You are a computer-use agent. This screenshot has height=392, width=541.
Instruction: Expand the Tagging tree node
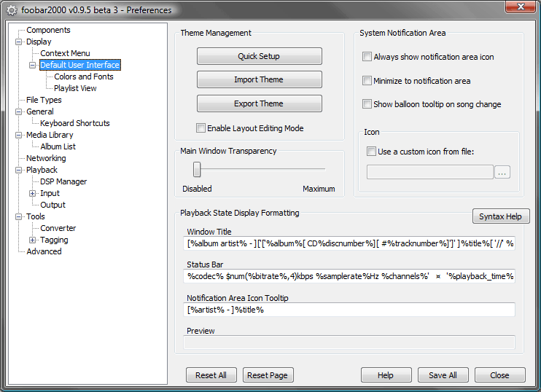click(32, 240)
